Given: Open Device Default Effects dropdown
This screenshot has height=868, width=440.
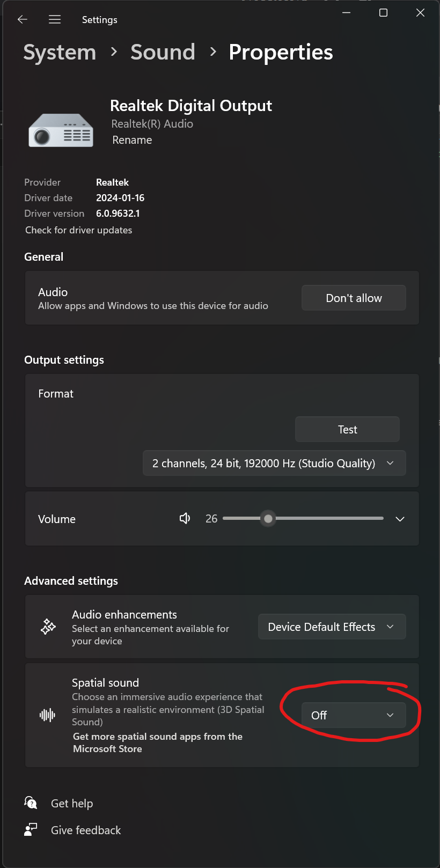Looking at the screenshot, I should pyautogui.click(x=332, y=627).
